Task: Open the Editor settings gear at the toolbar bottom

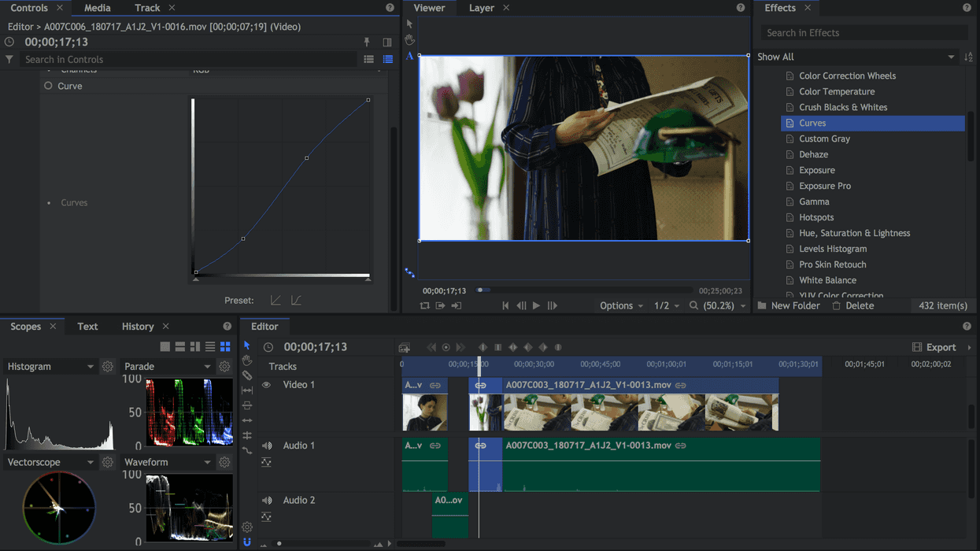Action: coord(247,527)
